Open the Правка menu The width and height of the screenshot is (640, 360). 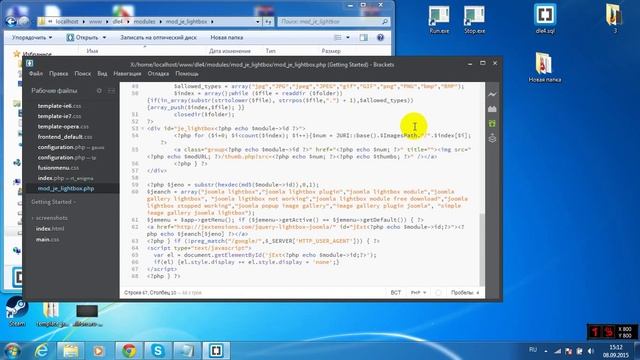point(58,74)
